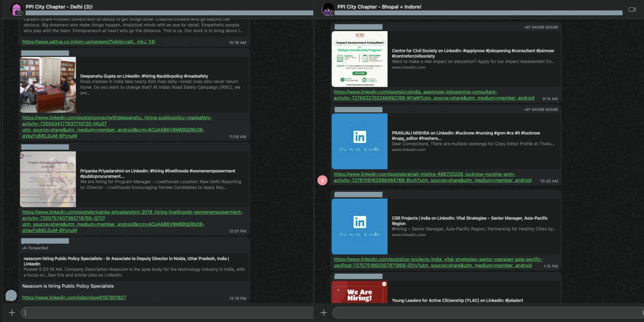
Task: Click the 11:58 AM message timestamp
Action: [237, 137]
